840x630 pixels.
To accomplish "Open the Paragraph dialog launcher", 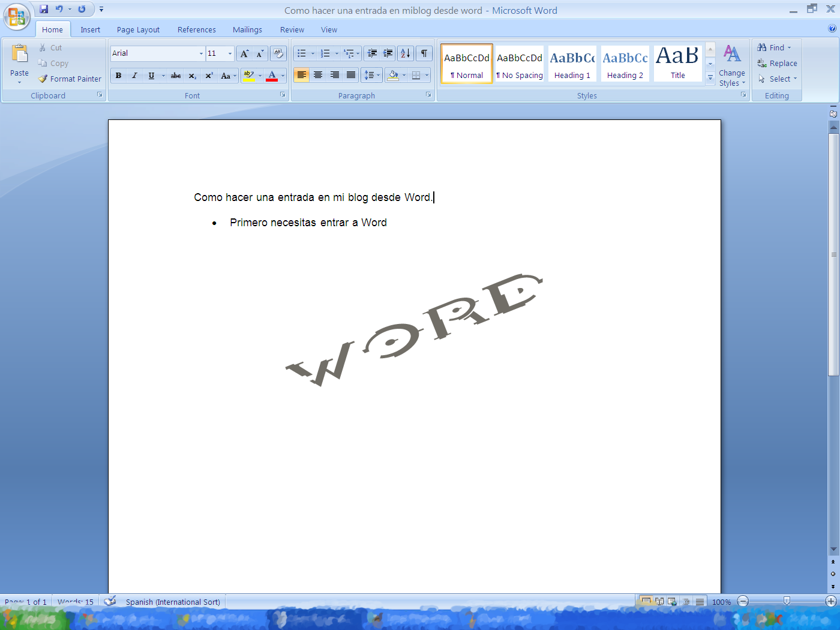I will 428,95.
